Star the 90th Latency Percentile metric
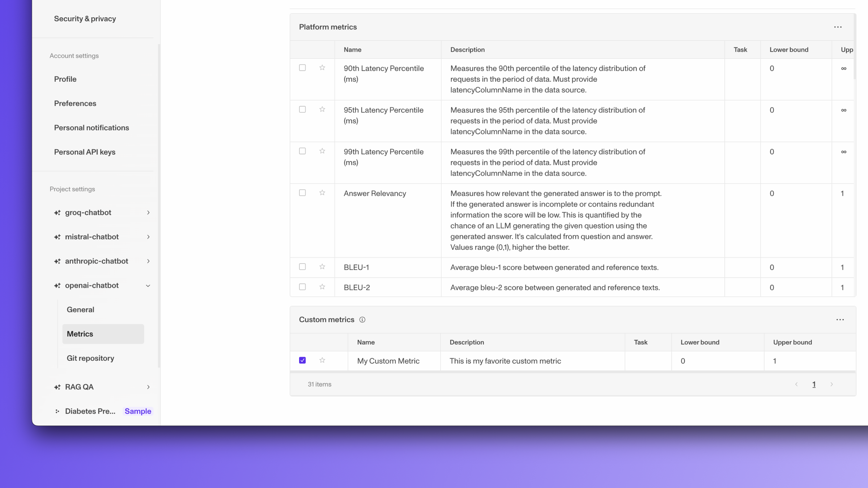Screen dimensions: 868x488 [322, 68]
